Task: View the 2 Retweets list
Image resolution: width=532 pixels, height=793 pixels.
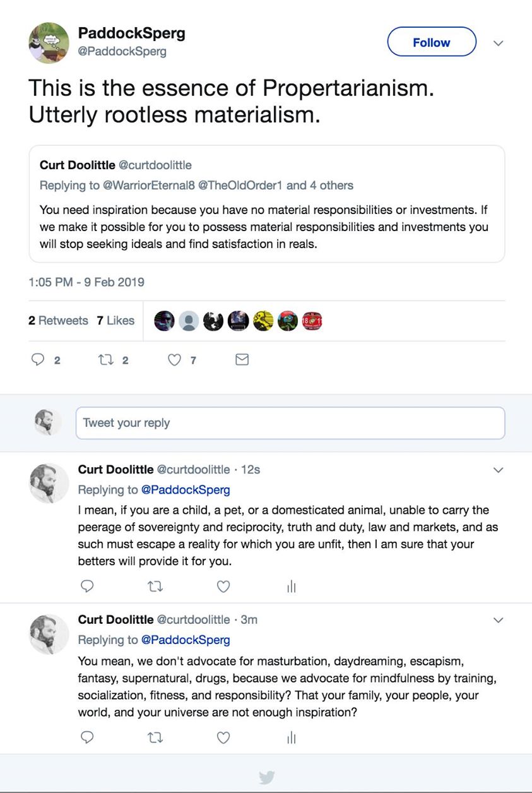Action: (x=58, y=321)
